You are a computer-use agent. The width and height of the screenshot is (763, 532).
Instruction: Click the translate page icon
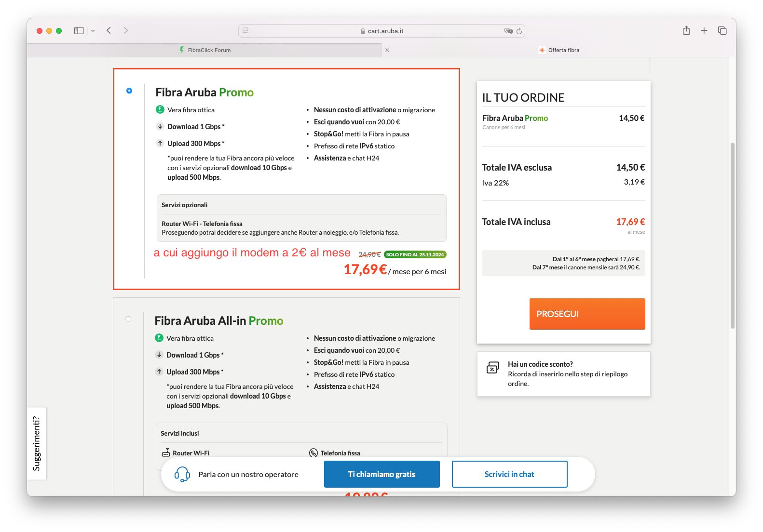pos(508,31)
